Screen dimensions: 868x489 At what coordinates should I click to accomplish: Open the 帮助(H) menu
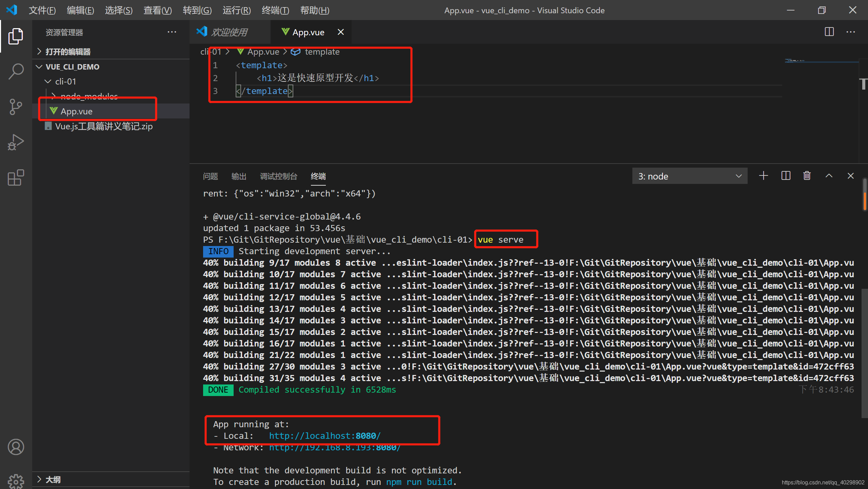tap(315, 10)
